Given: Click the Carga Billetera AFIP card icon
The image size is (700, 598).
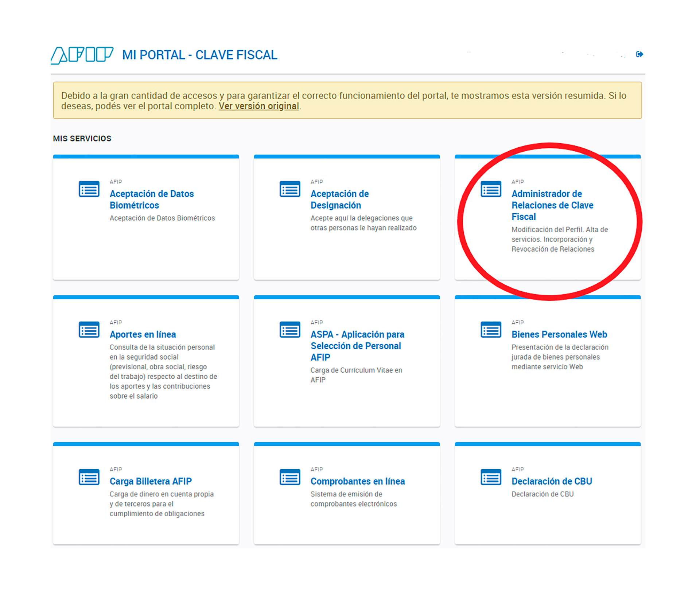Looking at the screenshot, I should click(89, 477).
